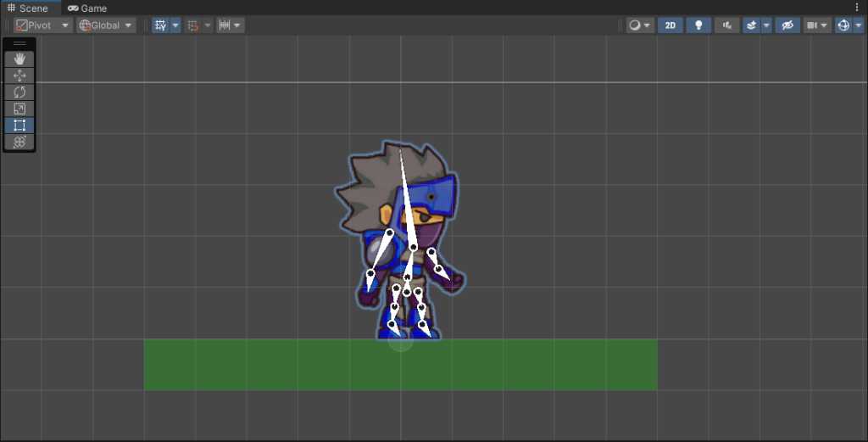The image size is (868, 442).
Task: Select the Scale tool
Action: coord(19,109)
